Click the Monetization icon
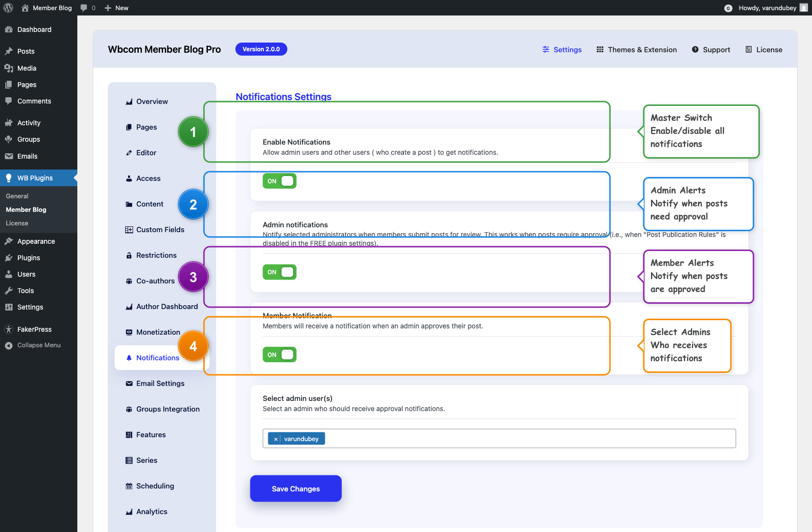812x532 pixels. [129, 332]
